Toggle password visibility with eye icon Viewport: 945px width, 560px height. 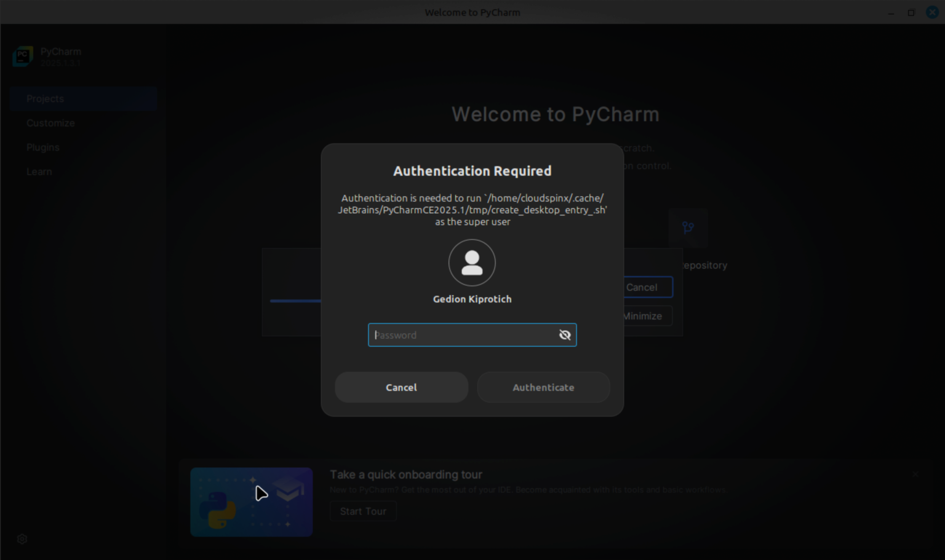(564, 334)
